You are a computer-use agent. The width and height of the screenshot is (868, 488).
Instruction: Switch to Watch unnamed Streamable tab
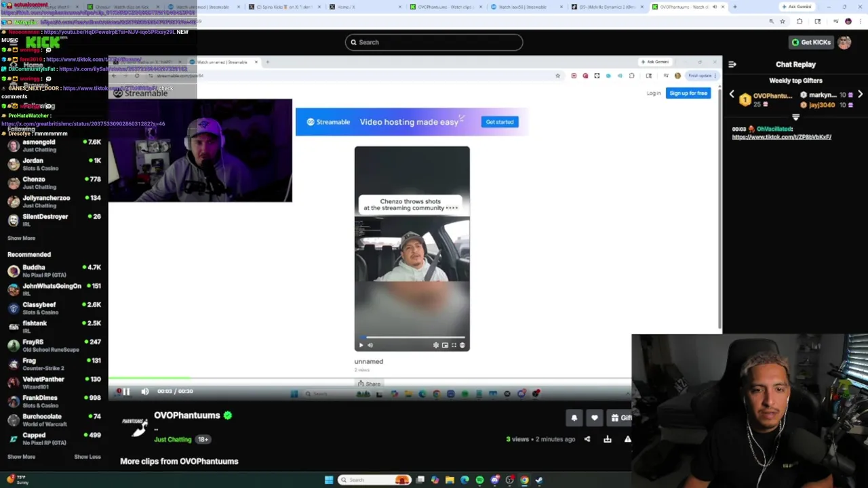point(205,7)
